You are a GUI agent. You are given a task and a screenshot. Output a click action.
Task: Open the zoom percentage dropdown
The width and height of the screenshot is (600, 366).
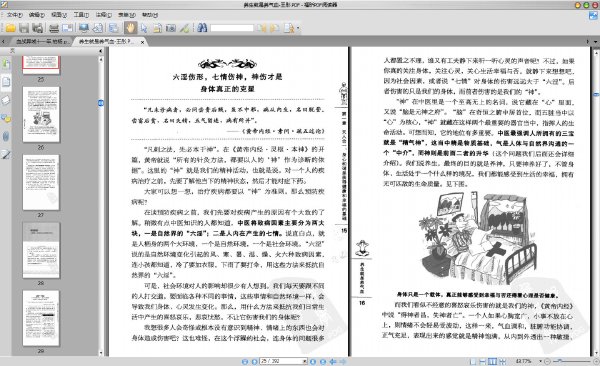(541, 361)
